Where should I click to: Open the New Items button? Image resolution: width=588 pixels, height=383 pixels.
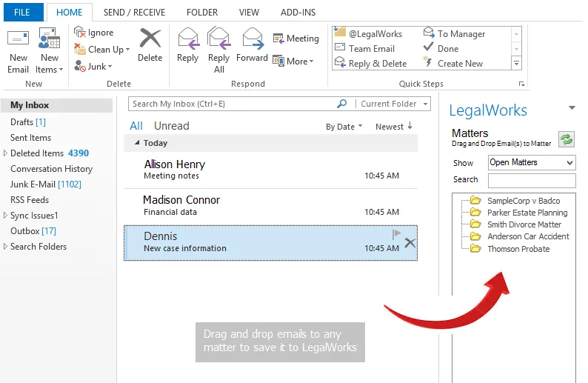coord(49,50)
